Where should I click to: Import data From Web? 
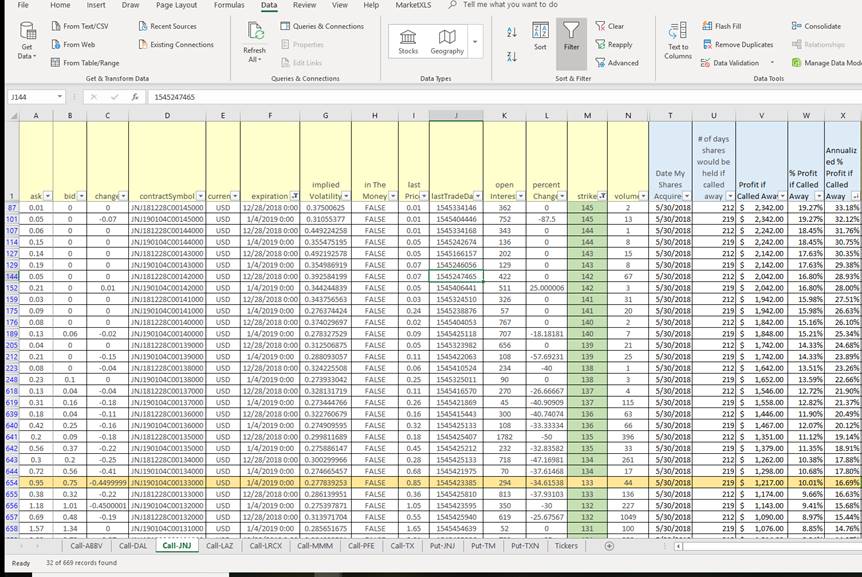click(x=73, y=45)
